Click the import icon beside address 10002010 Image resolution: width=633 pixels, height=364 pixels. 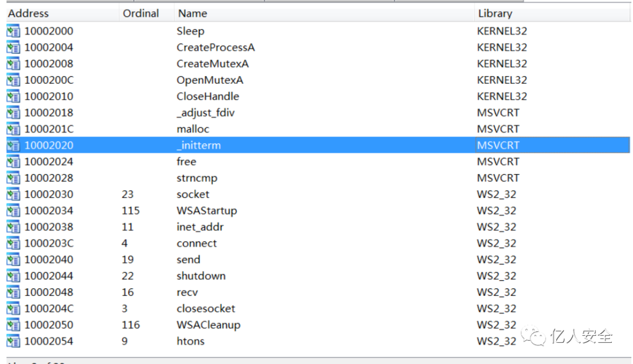coord(13,97)
